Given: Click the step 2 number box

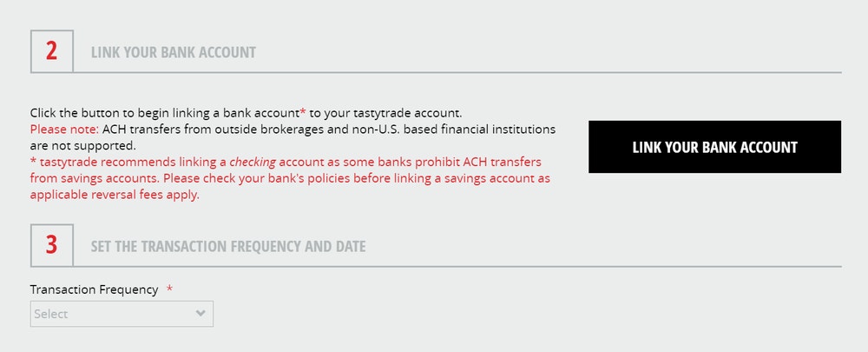Looking at the screenshot, I should coord(52,51).
